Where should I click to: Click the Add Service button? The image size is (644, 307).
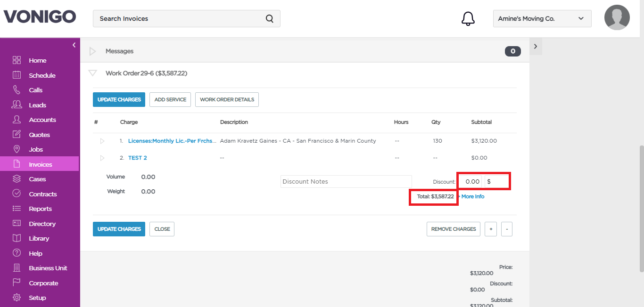point(170,99)
